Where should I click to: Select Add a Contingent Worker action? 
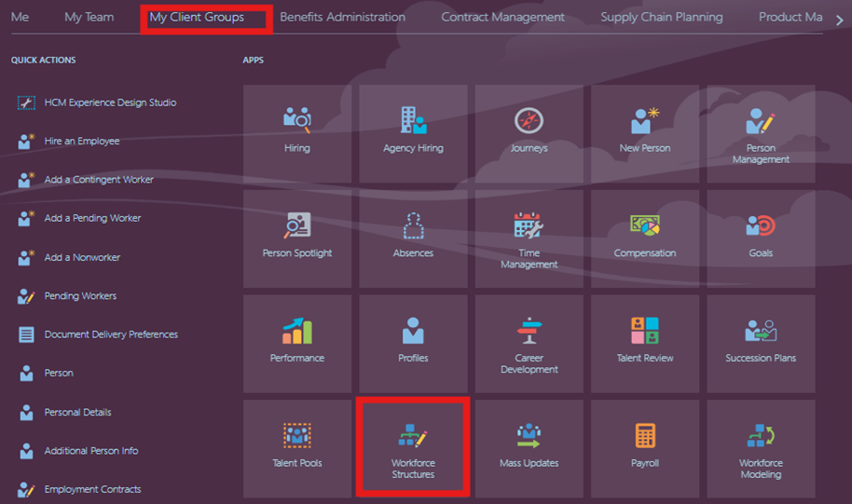[x=99, y=180]
